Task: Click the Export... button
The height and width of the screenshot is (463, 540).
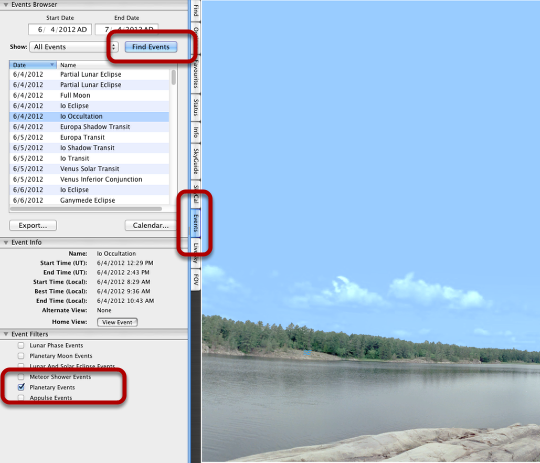Action: 33,225
